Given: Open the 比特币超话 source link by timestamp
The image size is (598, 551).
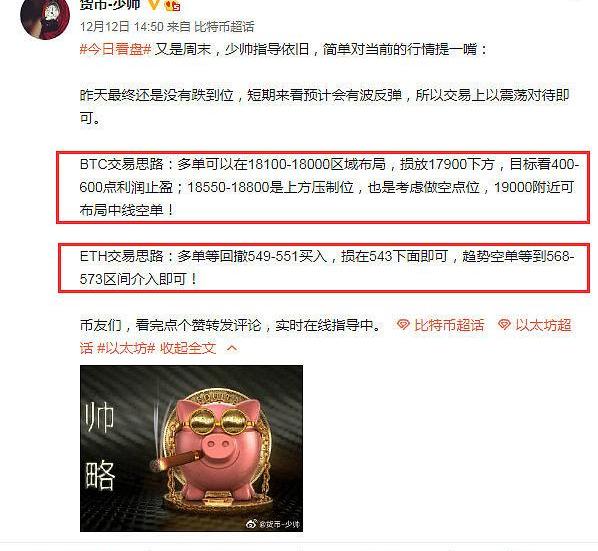Looking at the screenshot, I should tap(224, 27).
